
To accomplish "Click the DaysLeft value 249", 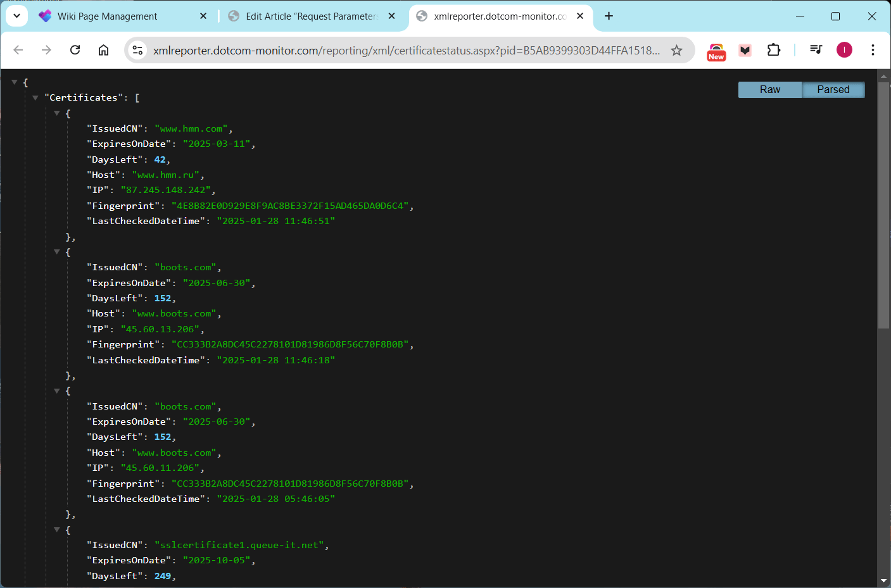I will (x=163, y=576).
